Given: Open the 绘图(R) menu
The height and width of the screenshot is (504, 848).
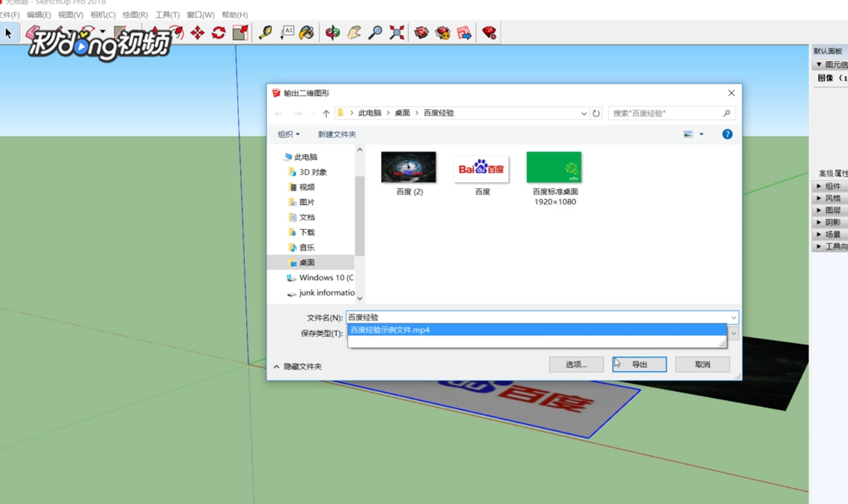Looking at the screenshot, I should [135, 14].
